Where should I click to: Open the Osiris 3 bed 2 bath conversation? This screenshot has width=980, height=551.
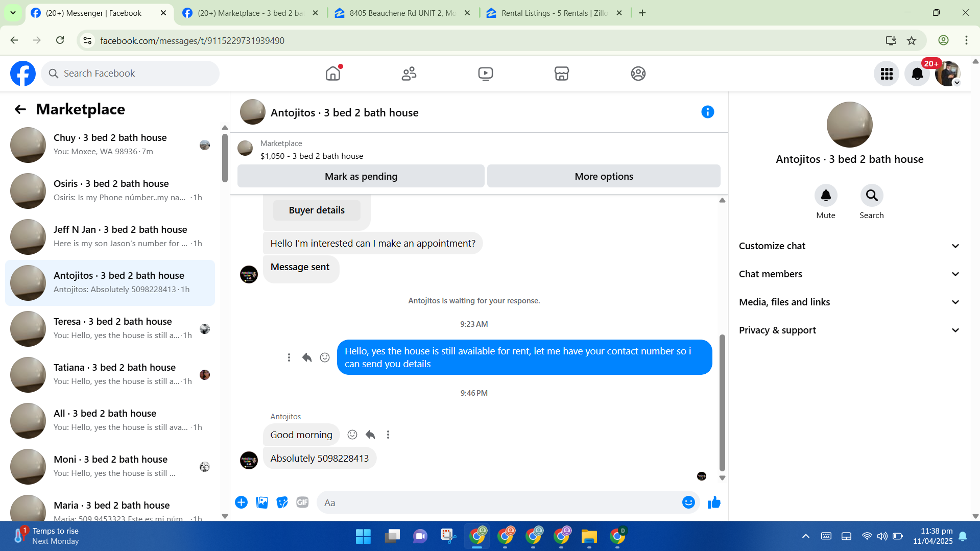[110, 191]
